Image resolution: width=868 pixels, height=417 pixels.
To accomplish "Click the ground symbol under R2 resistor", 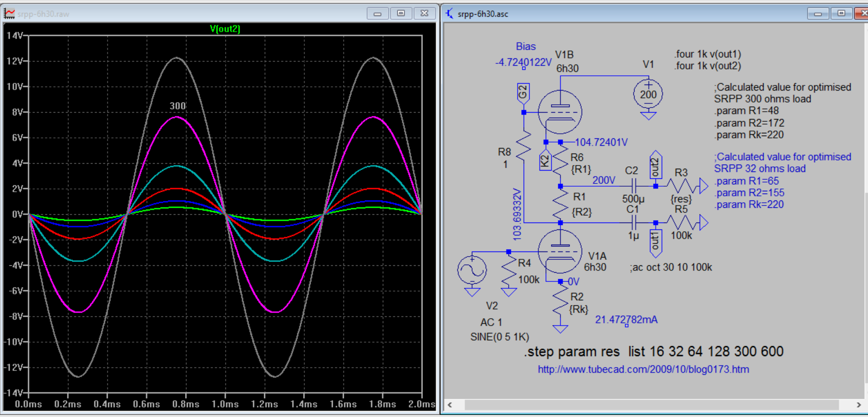I will [x=560, y=328].
